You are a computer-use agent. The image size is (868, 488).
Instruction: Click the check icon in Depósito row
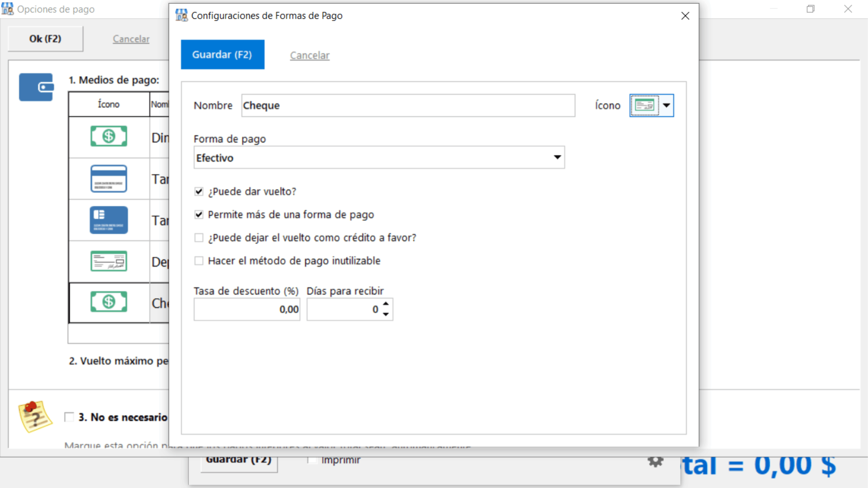[108, 261]
